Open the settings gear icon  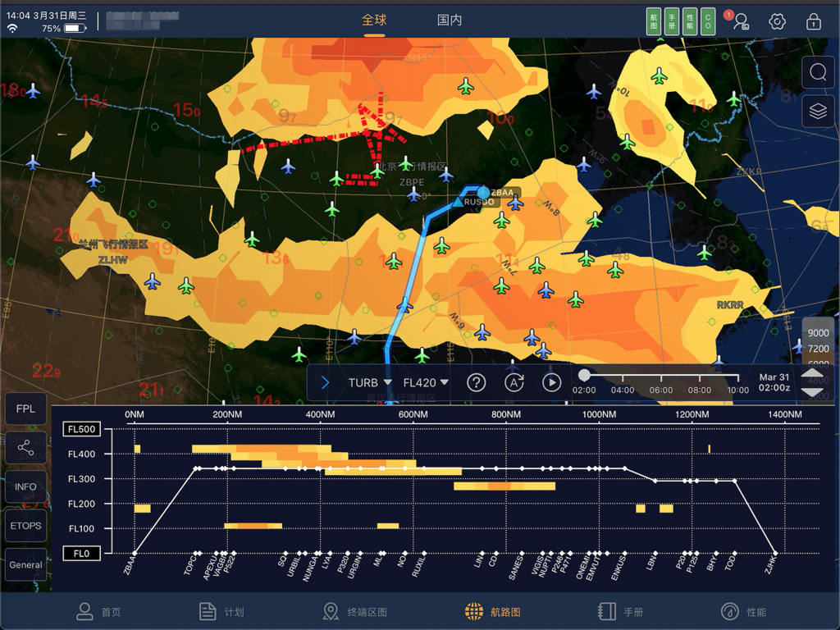[x=777, y=21]
